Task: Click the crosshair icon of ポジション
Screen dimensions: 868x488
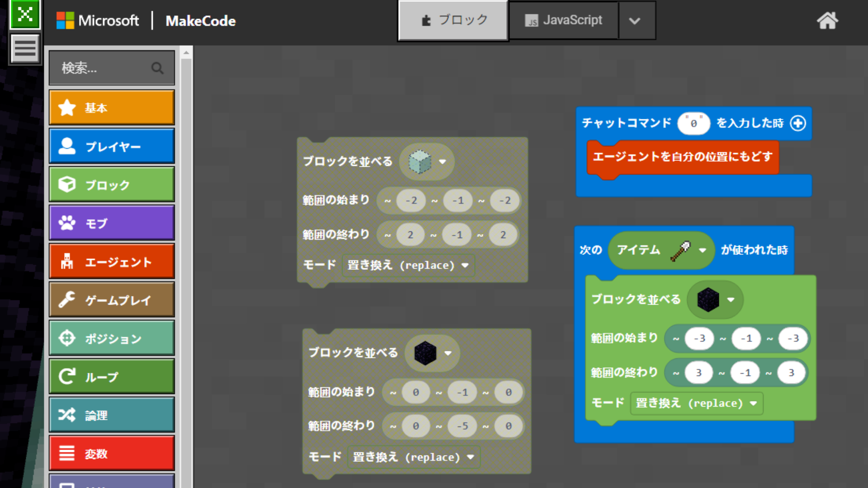Action: tap(67, 338)
